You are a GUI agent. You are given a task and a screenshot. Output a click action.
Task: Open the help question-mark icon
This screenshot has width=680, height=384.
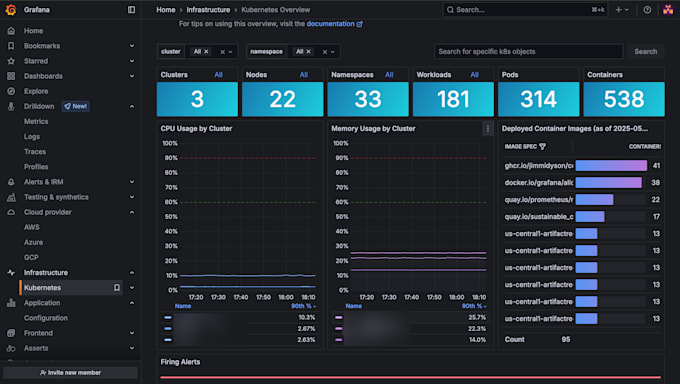point(647,10)
